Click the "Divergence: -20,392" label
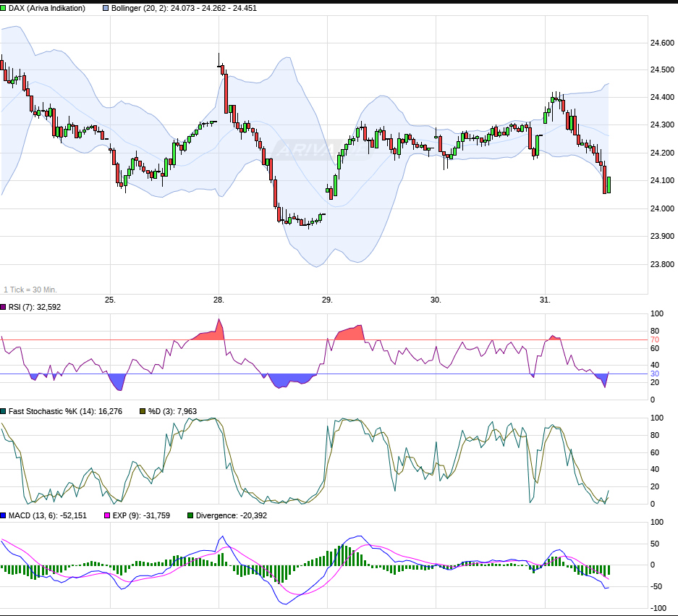Screen dimensions: 678x616 tap(232, 515)
